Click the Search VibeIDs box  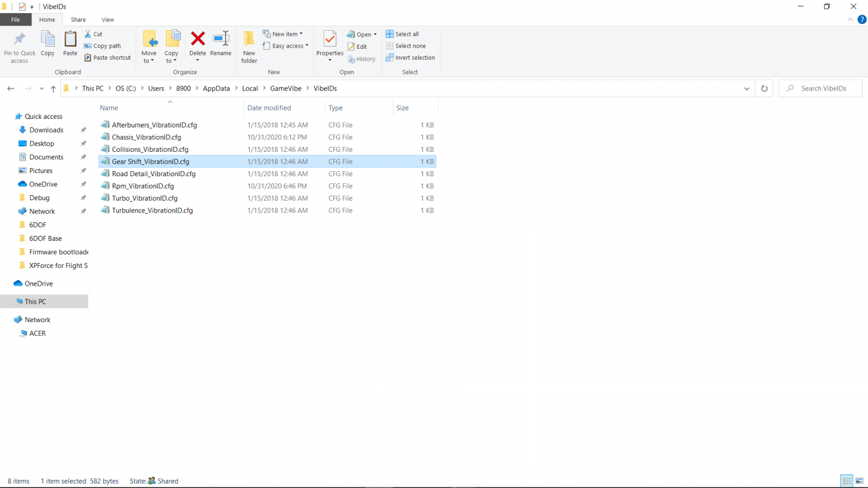pyautogui.click(x=820, y=88)
